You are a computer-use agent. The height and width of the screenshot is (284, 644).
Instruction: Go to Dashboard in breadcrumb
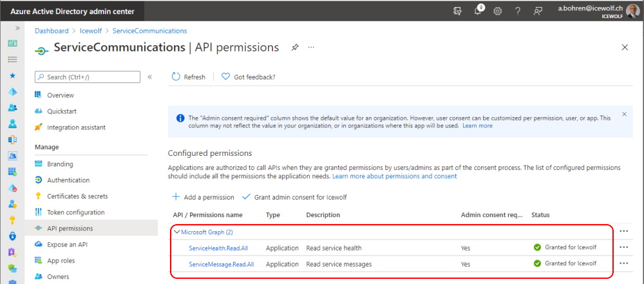point(52,31)
